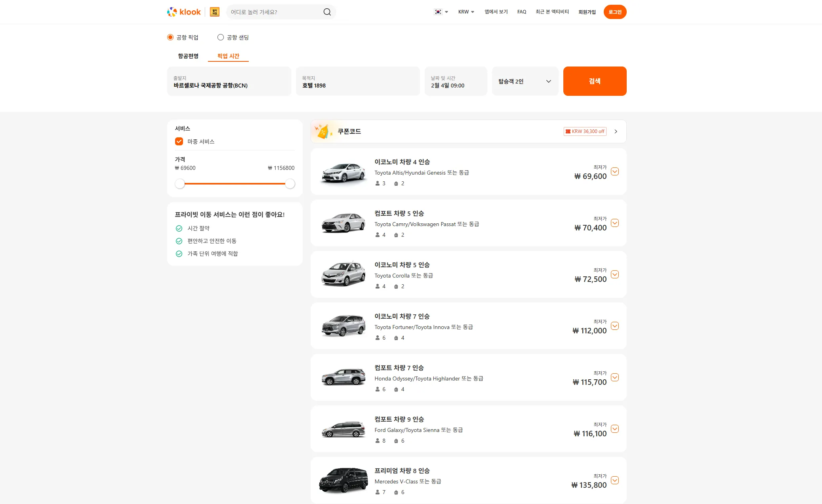Expand the Toyota Altis economy car details
The width and height of the screenshot is (822, 504).
615,171
